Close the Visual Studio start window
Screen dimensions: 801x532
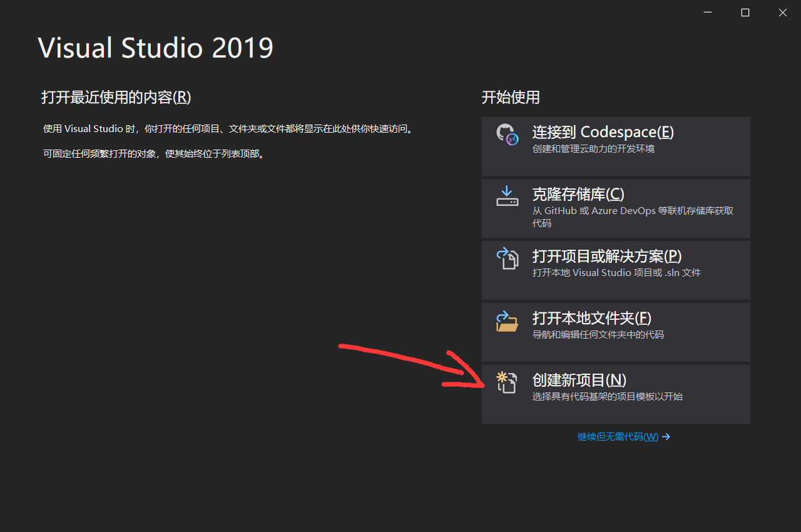pos(782,13)
